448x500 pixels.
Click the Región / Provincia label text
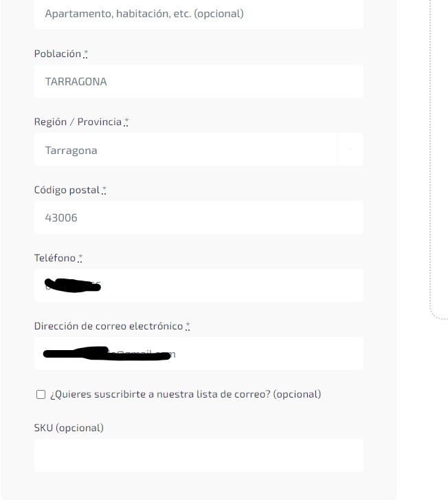point(78,122)
